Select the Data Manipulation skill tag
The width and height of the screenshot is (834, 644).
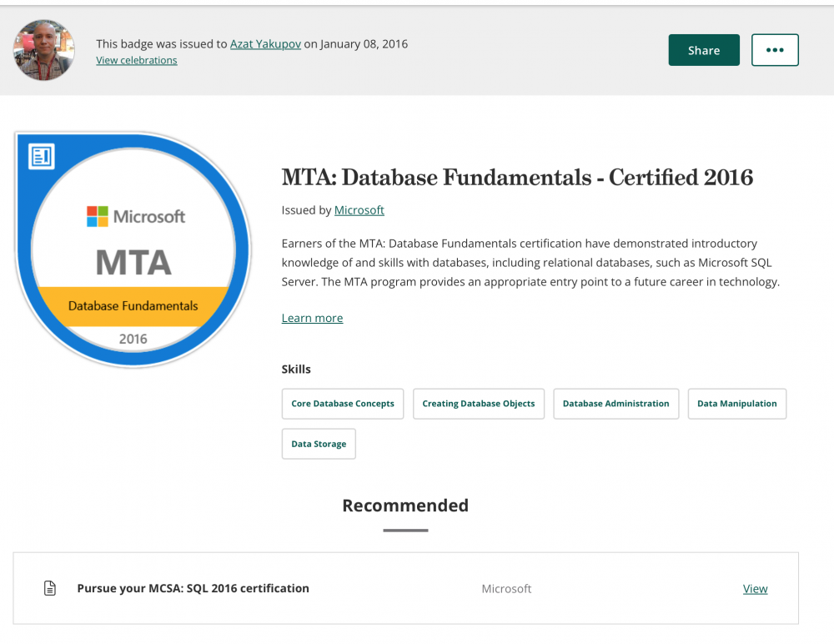click(736, 404)
